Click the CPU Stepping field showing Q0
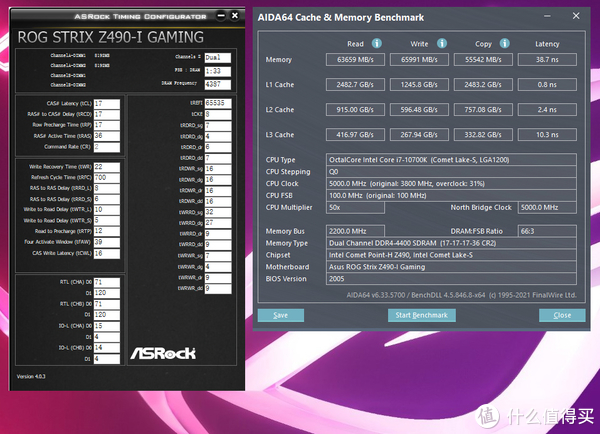600x434 pixels. click(x=451, y=171)
